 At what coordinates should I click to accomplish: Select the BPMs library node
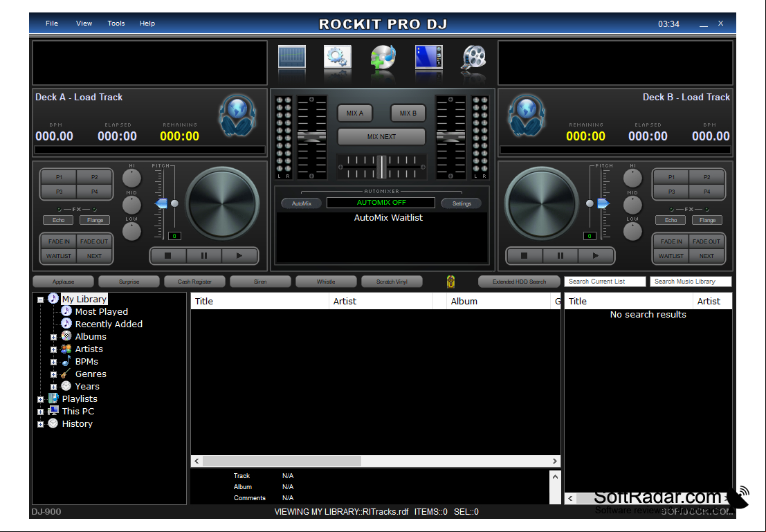coord(86,362)
